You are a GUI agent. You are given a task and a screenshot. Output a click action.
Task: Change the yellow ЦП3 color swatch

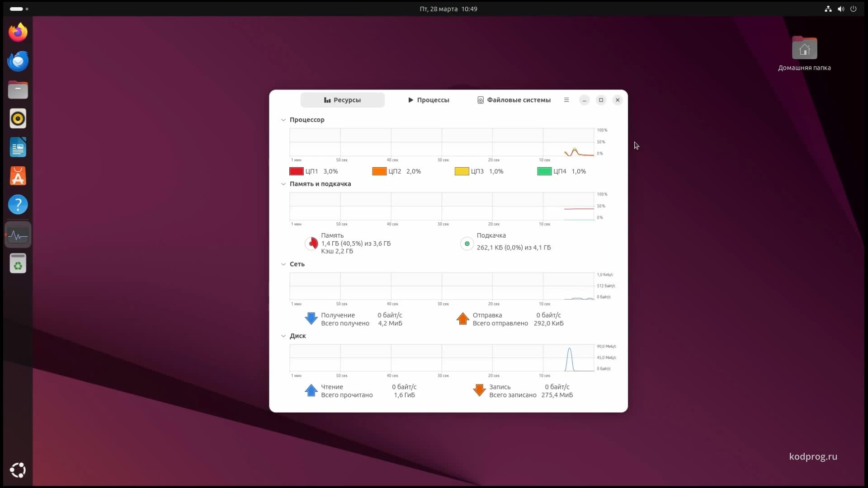(x=462, y=171)
